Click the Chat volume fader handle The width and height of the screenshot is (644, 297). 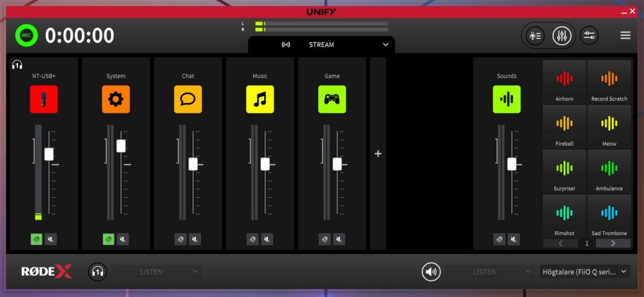point(193,164)
